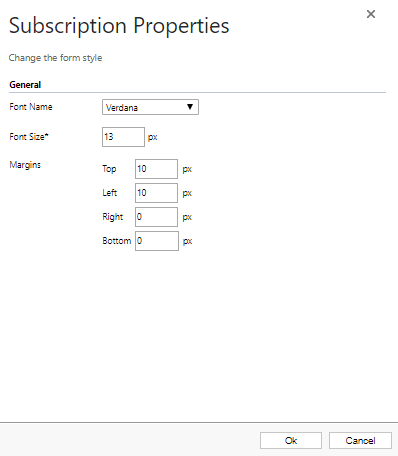Click the Font Size* label

pyautogui.click(x=29, y=137)
